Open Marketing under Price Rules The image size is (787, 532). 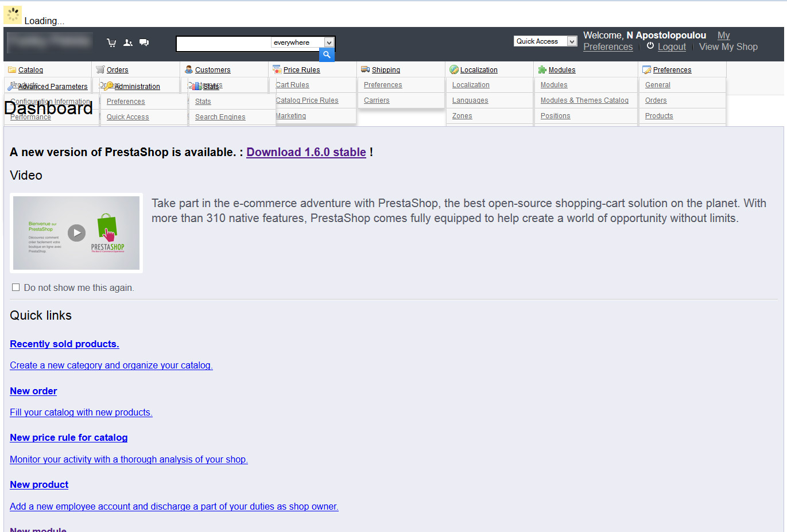(291, 116)
